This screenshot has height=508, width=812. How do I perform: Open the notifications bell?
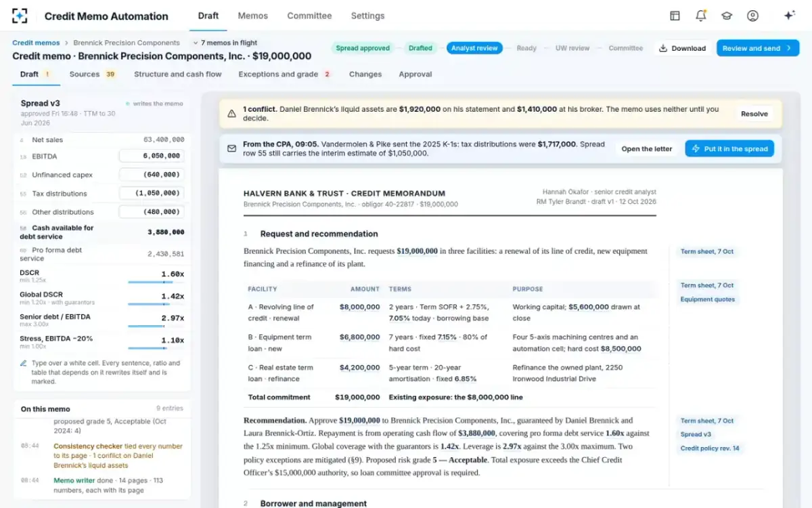click(x=700, y=16)
